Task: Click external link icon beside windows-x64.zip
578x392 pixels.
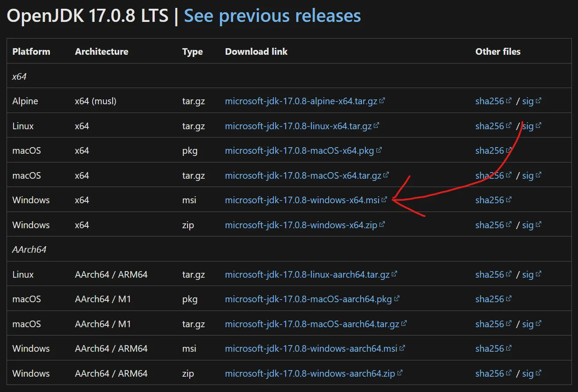Action: (383, 224)
